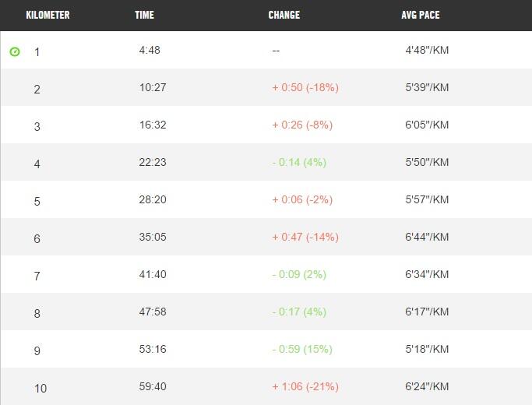This screenshot has height=405, width=532.
Task: Click the 6'34"/KM average pace
Action: point(427,274)
